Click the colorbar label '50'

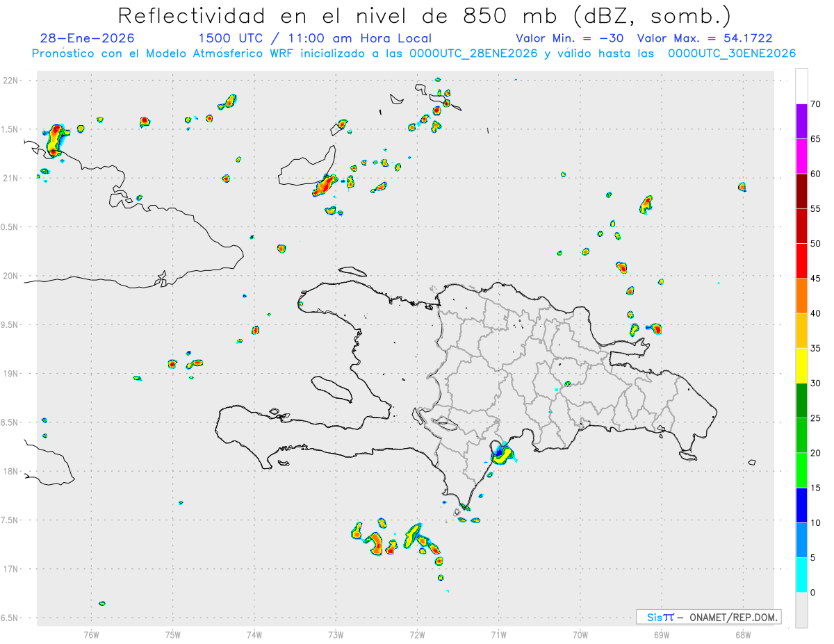click(816, 244)
